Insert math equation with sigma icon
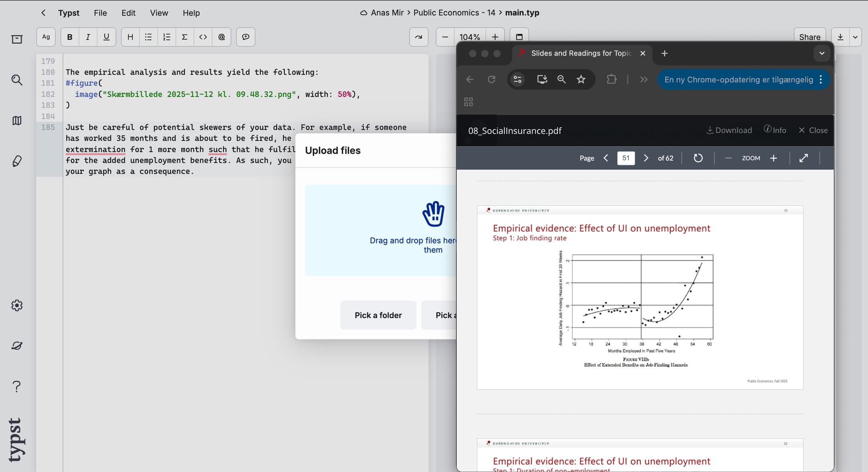This screenshot has height=472, width=868. pos(184,37)
